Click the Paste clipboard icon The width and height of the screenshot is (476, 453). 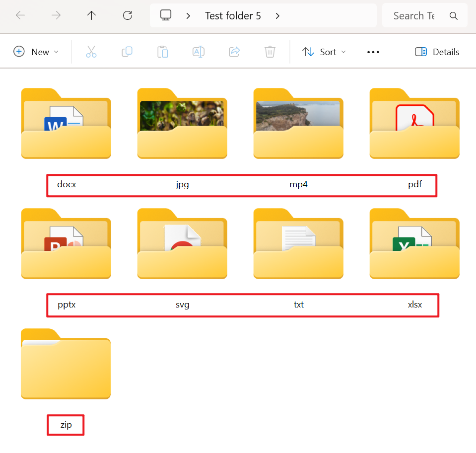[x=163, y=52]
